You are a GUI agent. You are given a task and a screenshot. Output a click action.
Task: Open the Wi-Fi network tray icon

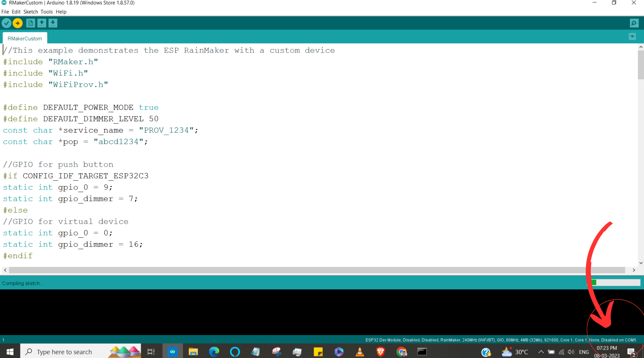pos(562,352)
